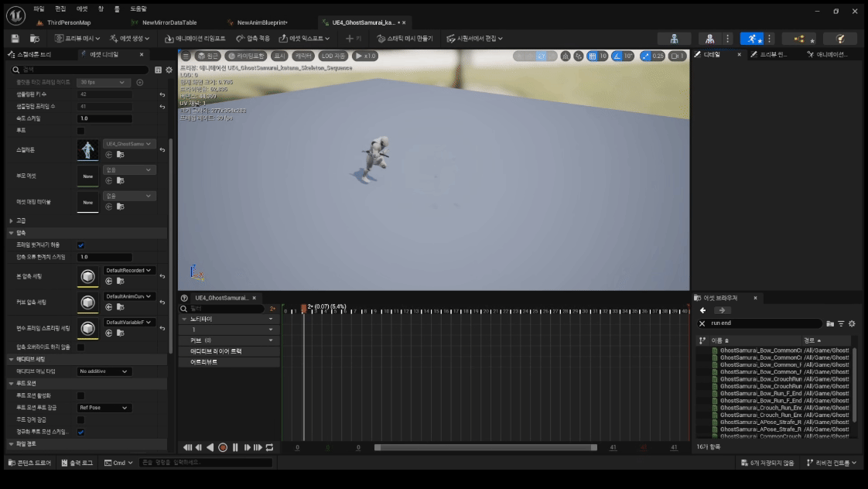Click the details panel table view icon
Screen dimensions: 868x489
coord(159,70)
